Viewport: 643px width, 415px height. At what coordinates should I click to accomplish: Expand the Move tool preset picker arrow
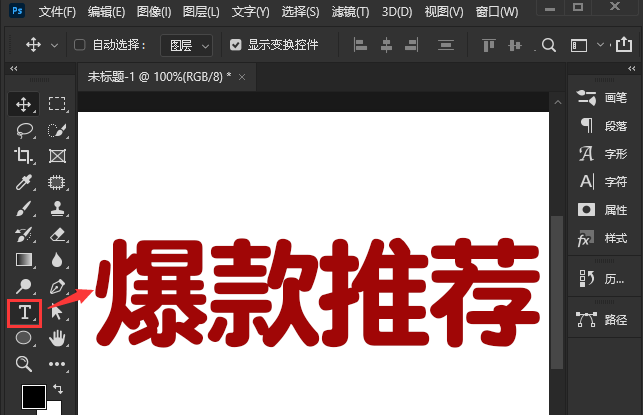[x=54, y=46]
